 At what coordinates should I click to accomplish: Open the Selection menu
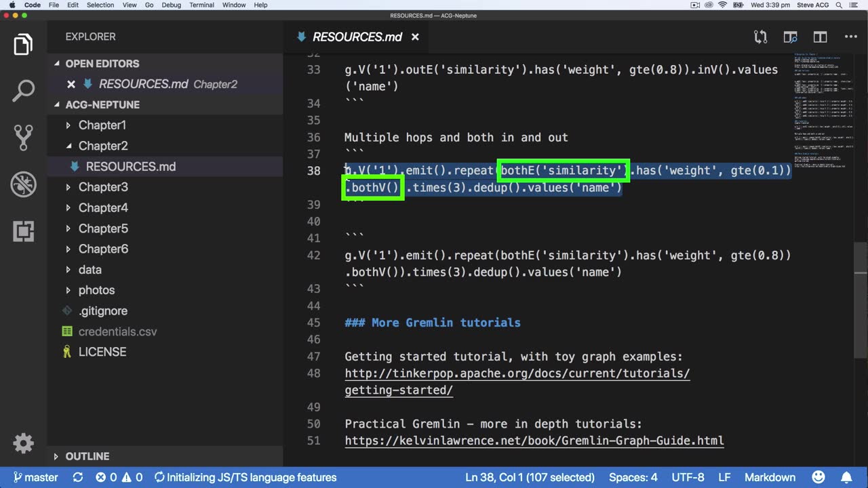click(100, 5)
